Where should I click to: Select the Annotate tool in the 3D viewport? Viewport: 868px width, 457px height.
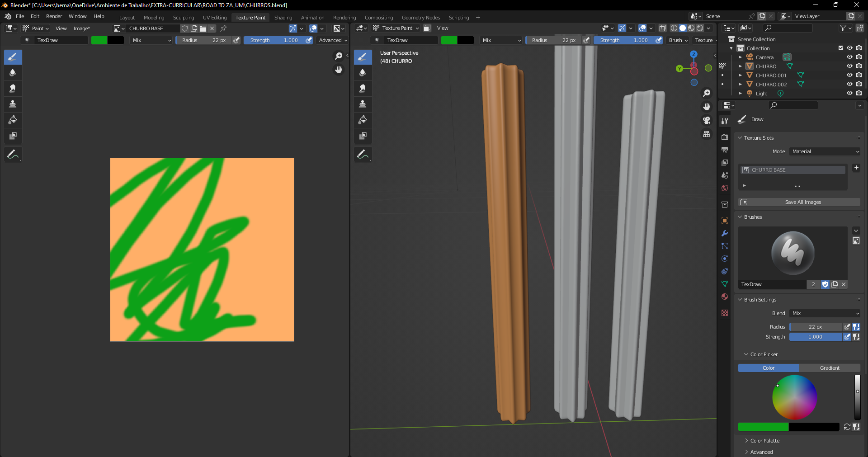tap(363, 155)
